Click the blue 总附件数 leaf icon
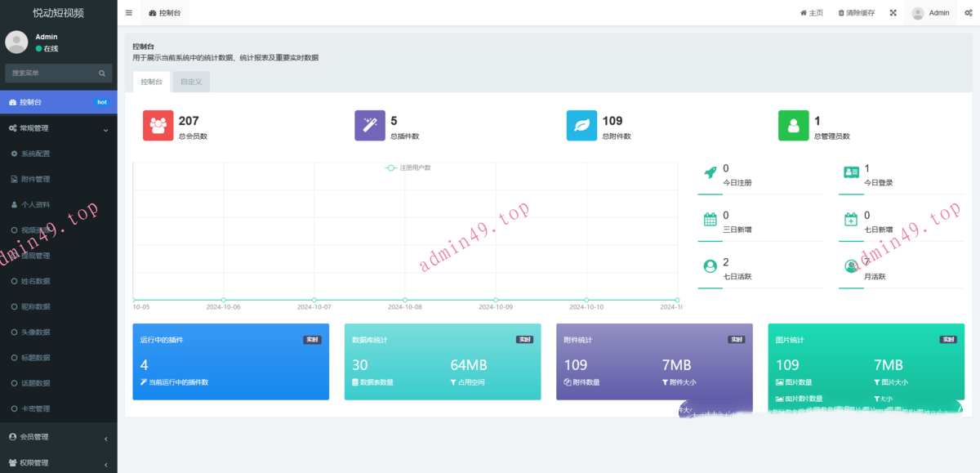Image resolution: width=980 pixels, height=473 pixels. click(x=581, y=126)
